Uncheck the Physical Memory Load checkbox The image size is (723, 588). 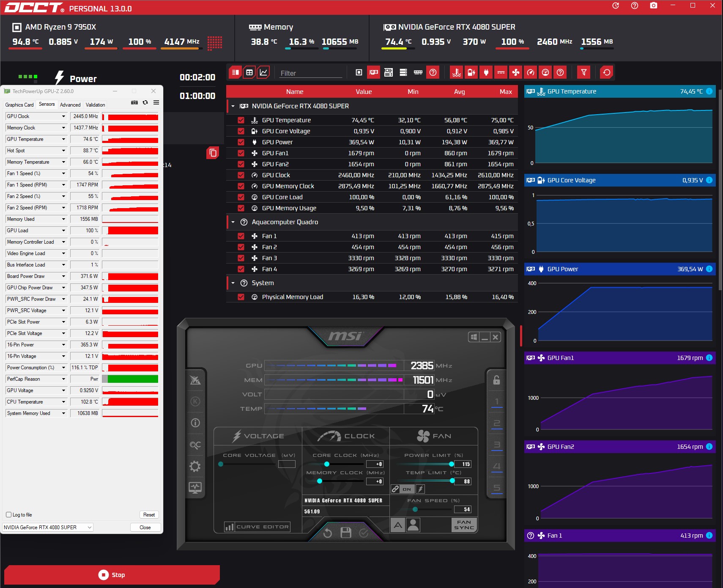pyautogui.click(x=241, y=297)
